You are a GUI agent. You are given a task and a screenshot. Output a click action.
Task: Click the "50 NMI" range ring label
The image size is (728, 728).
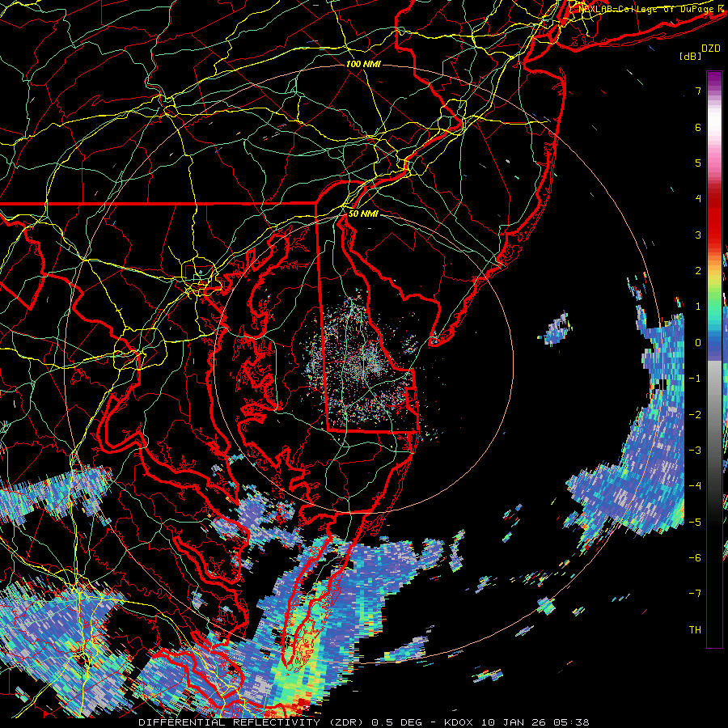click(363, 214)
